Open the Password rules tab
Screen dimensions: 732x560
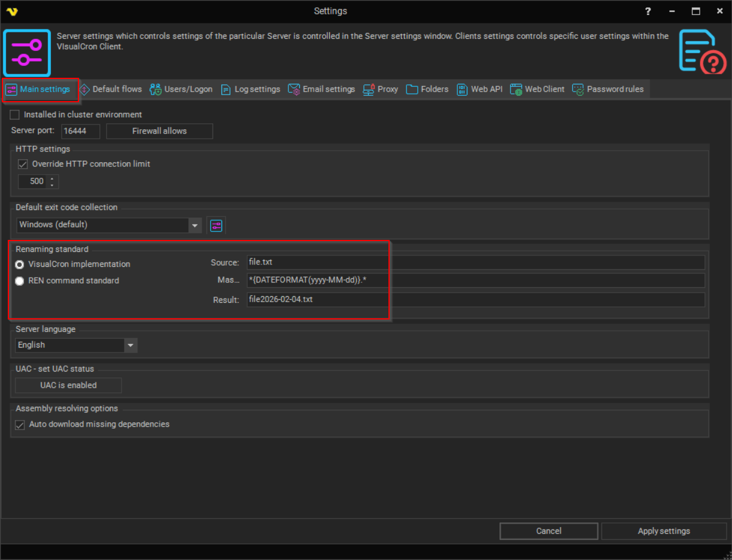(x=608, y=89)
